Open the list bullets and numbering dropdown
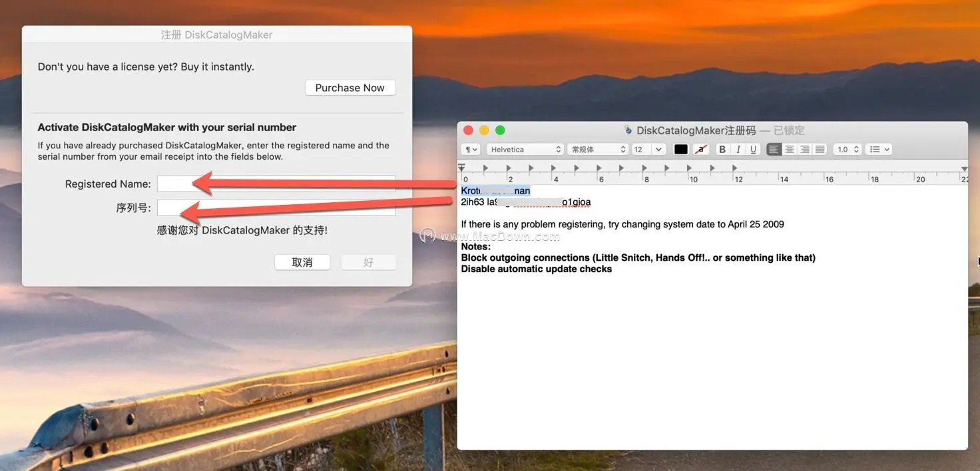The width and height of the screenshot is (980, 471). [x=879, y=150]
